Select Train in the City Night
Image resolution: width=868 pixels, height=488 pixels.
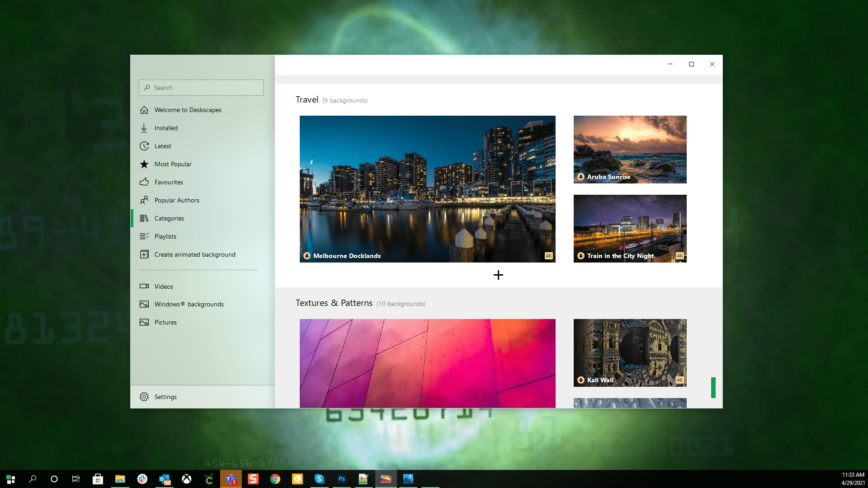pos(630,228)
